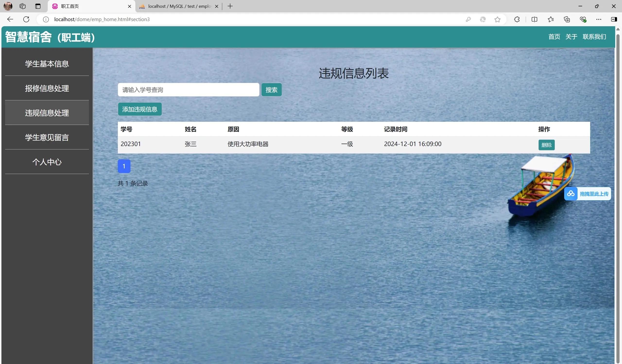Viewport: 622px width, 364px height.
Task: Click the 首页 header link
Action: [554, 37]
